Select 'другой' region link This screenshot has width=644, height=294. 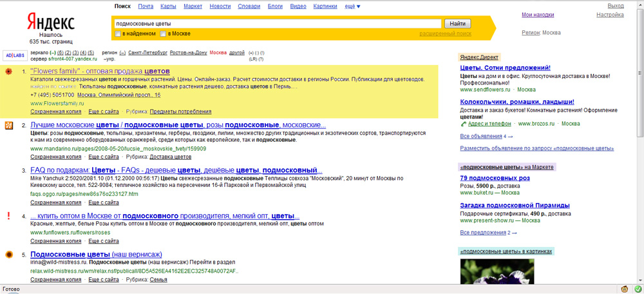tap(237, 53)
